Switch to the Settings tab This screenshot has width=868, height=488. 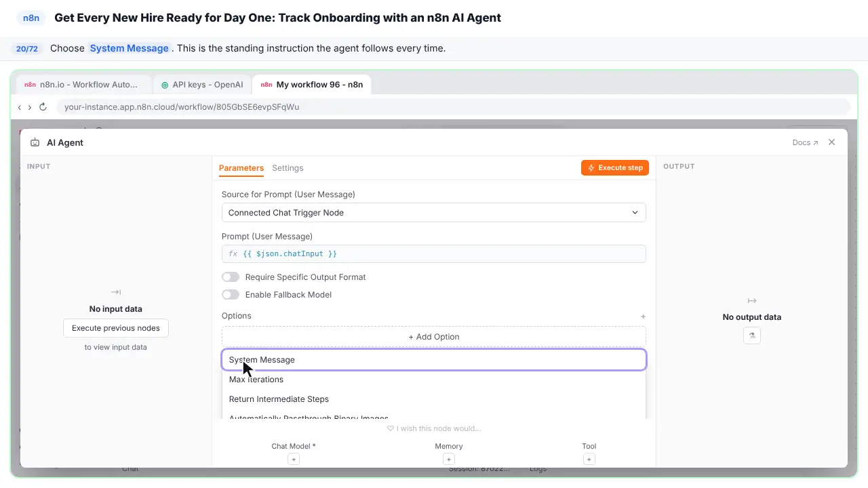coord(288,168)
